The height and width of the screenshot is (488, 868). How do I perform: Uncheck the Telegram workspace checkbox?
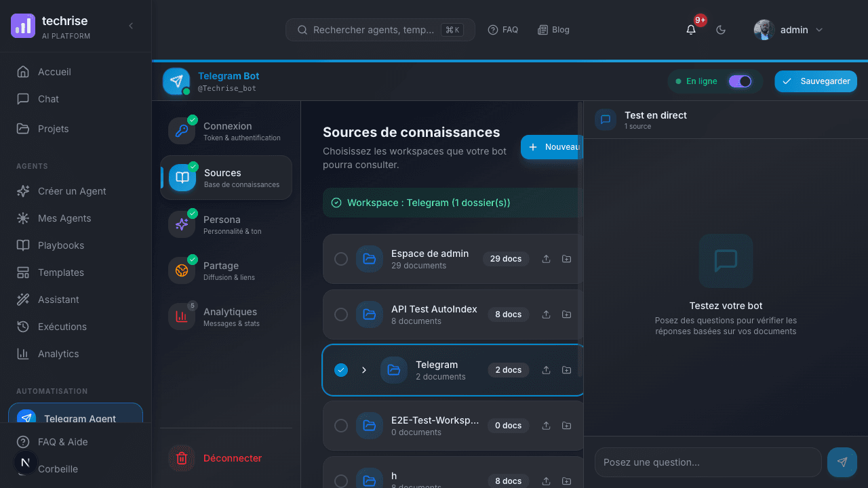[341, 370]
